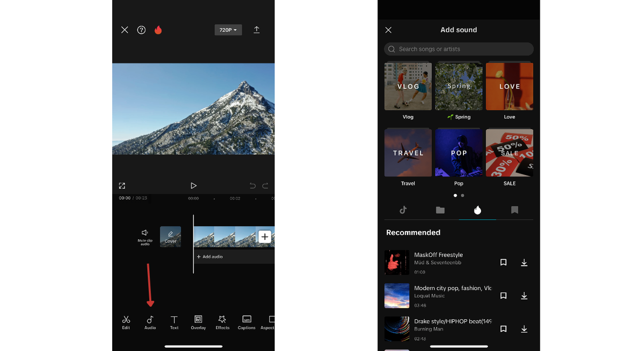This screenshot has height=351, width=644.
Task: Play the video preview
Action: [x=193, y=186]
